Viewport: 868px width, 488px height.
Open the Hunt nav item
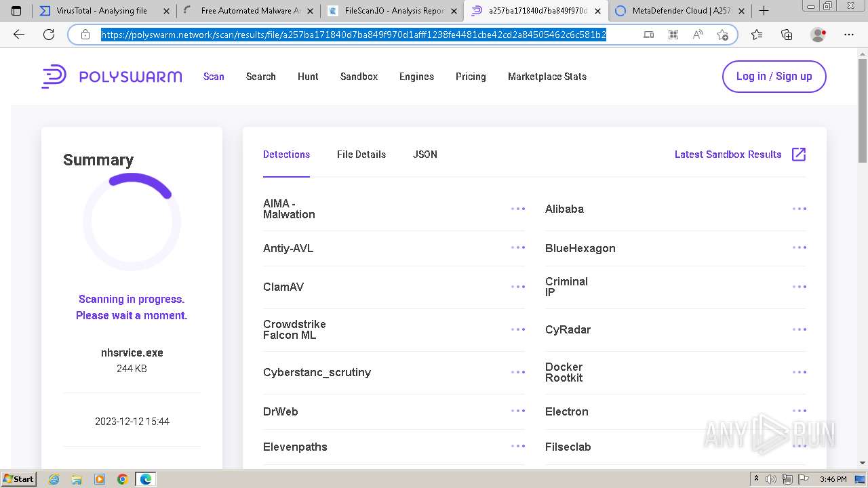point(308,77)
